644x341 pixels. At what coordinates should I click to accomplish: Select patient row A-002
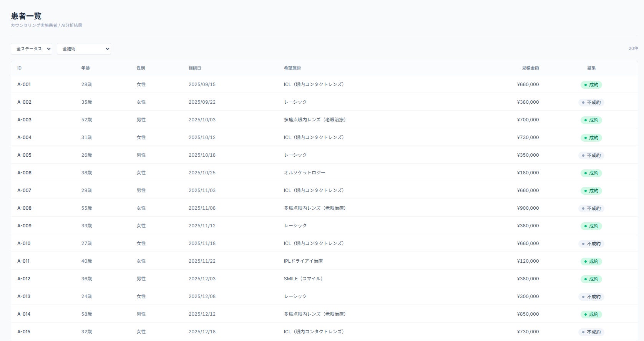click(x=324, y=102)
